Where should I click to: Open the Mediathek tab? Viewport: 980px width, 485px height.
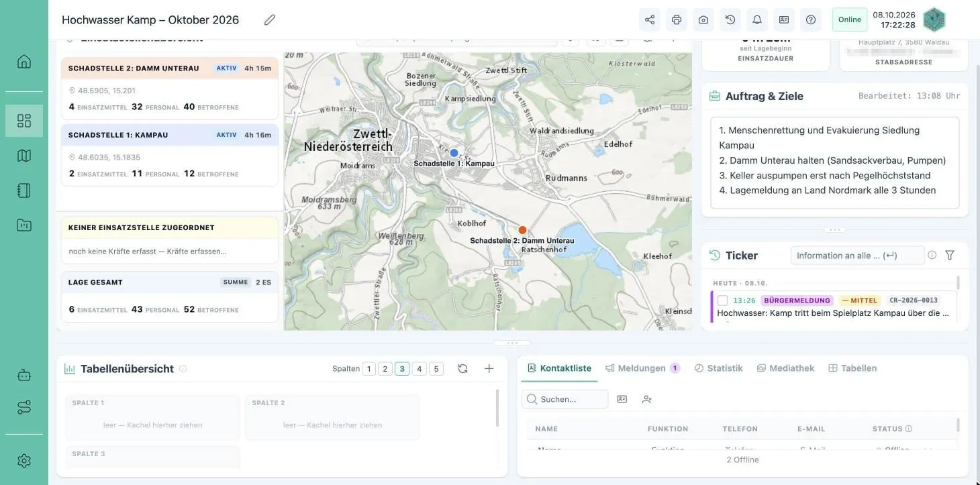785,368
